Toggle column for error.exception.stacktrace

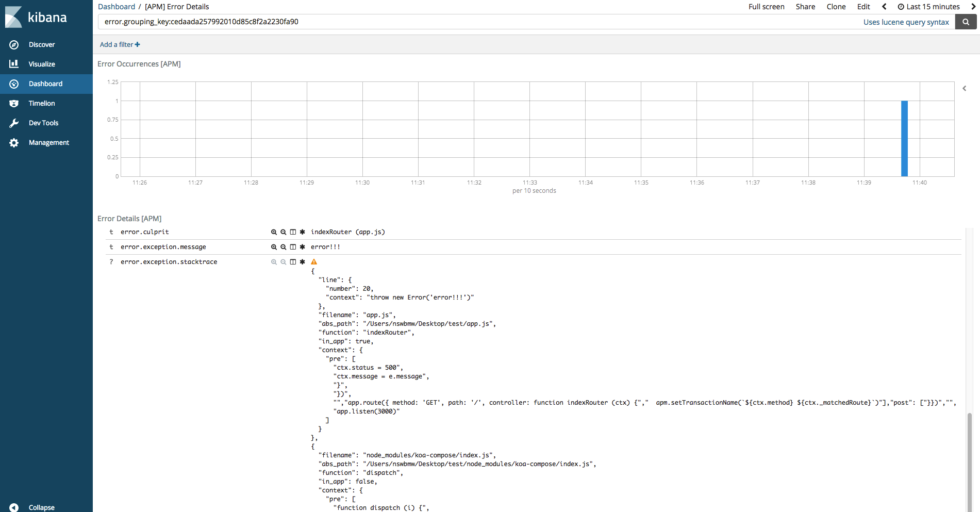293,262
